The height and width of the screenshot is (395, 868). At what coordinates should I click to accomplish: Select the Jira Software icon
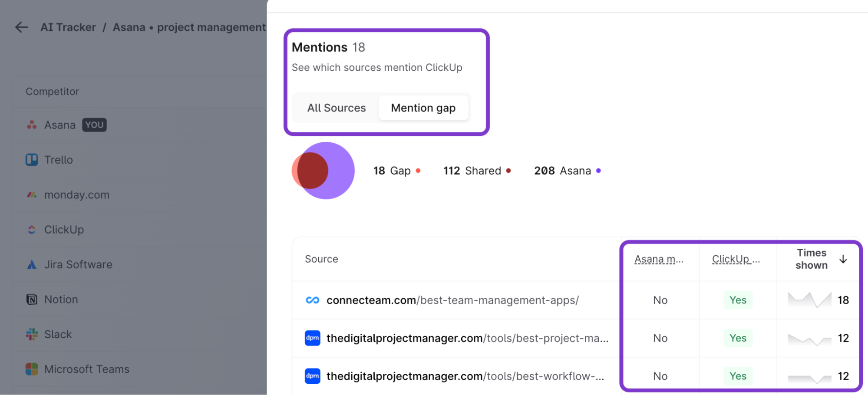32,264
